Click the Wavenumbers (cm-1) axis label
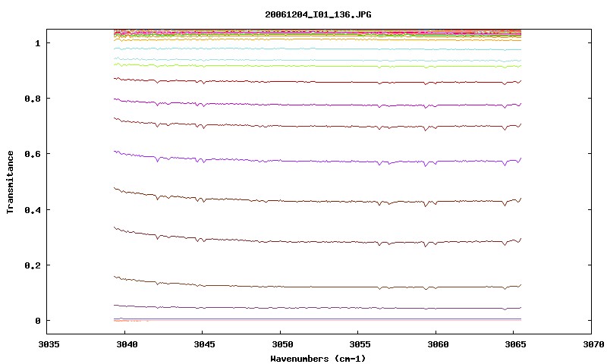Viewport: 607px width, 364px height. point(318,359)
